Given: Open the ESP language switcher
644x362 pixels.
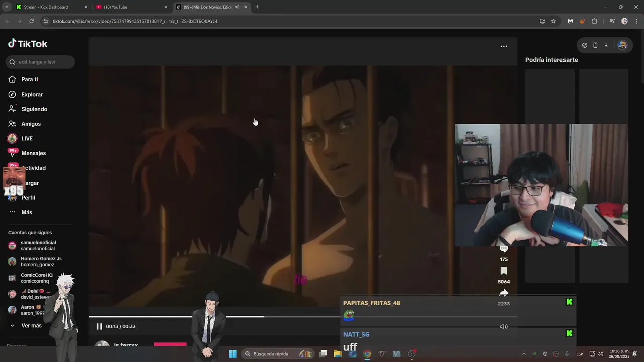Looking at the screenshot, I should click(x=580, y=354).
